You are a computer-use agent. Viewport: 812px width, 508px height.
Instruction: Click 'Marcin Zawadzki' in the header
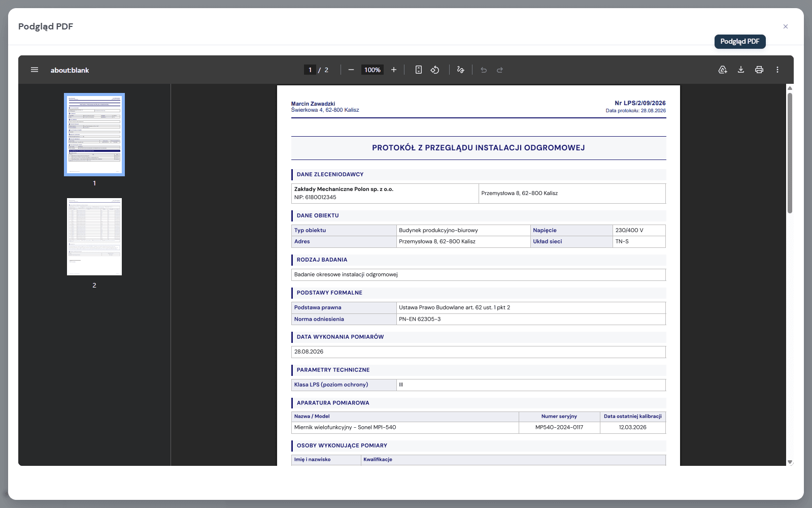pos(313,104)
